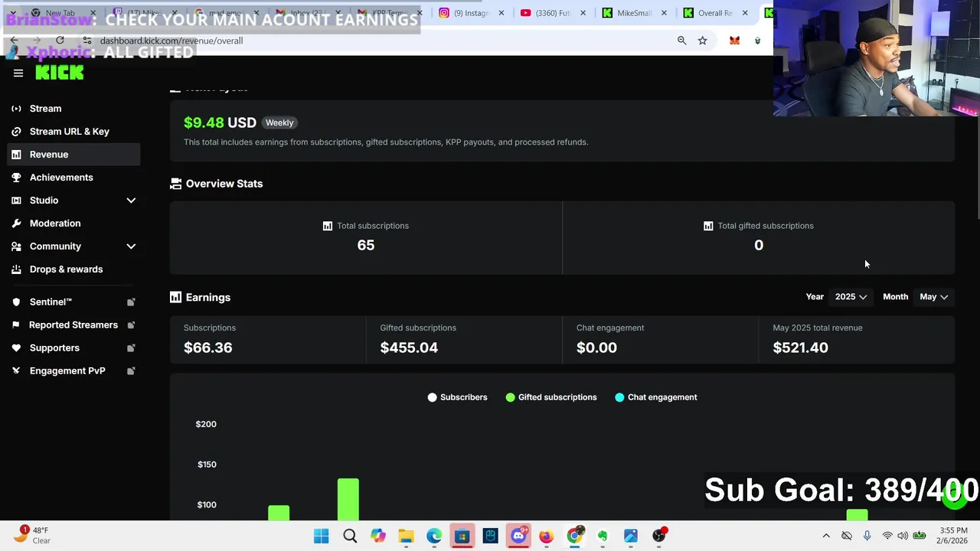Click the tall green gifted subscriptions bar in chart
Screen dimensions: 980x551
(348, 499)
